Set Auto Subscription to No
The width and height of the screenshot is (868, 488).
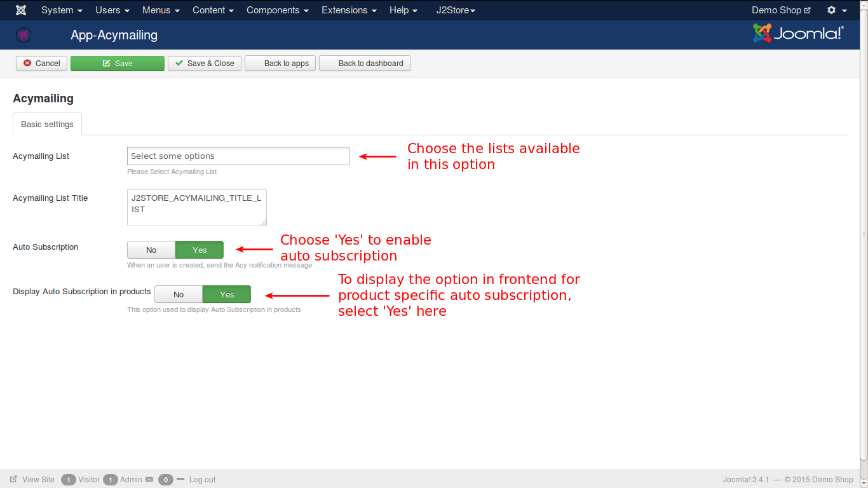(151, 250)
